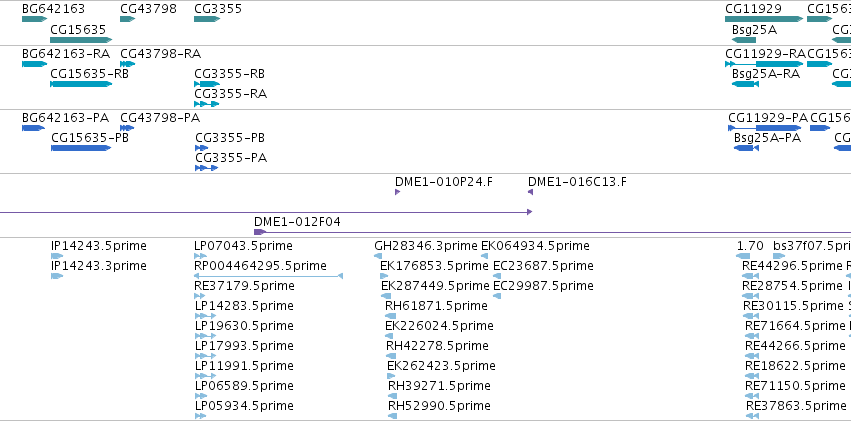Click the LP17993.5prime EST

(x=205, y=356)
